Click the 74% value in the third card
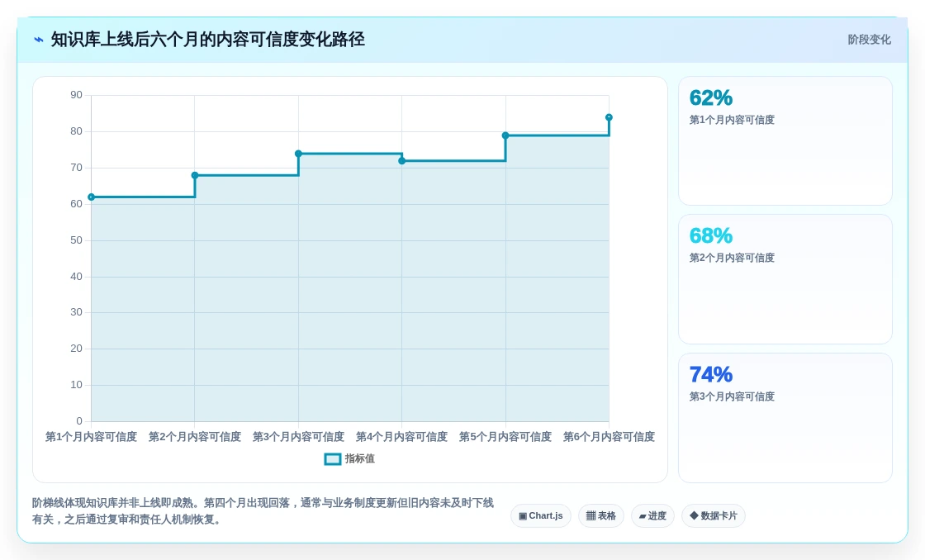 (711, 374)
